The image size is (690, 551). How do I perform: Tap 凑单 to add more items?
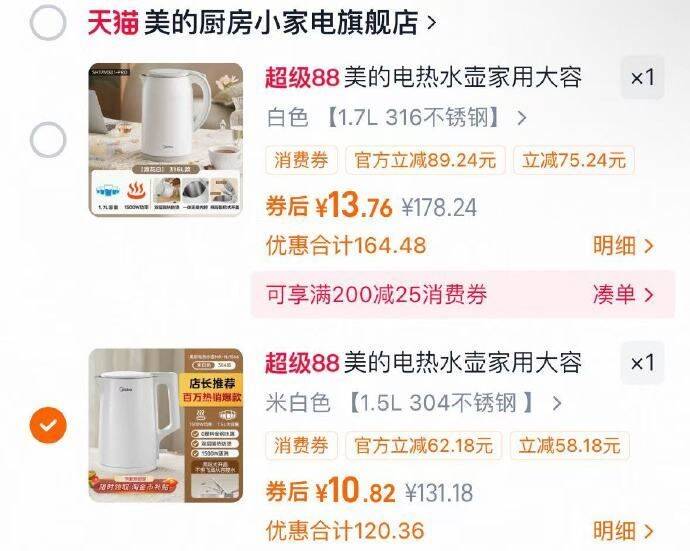(623, 294)
